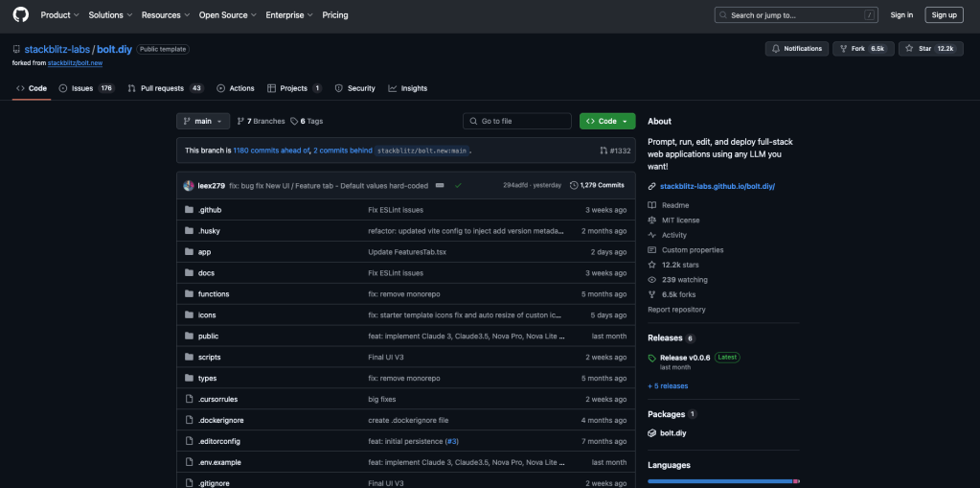The width and height of the screenshot is (980, 488).
Task: Click the Sign in link
Action: (x=901, y=15)
